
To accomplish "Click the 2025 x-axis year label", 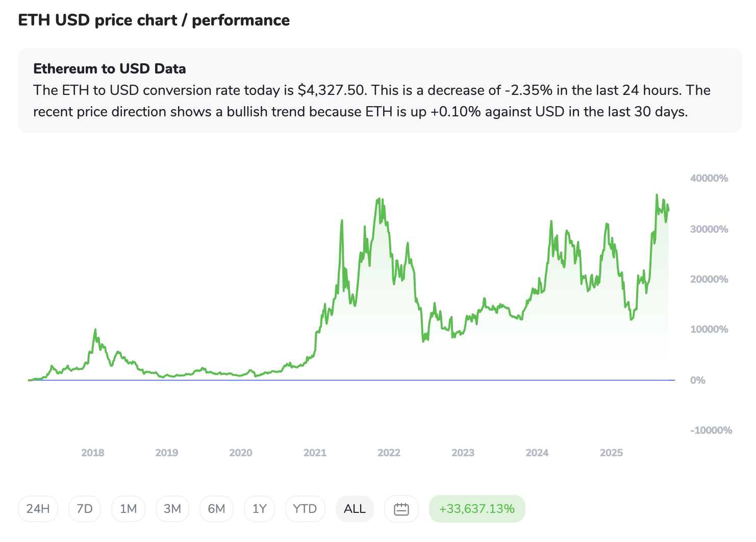I will pyautogui.click(x=611, y=453).
